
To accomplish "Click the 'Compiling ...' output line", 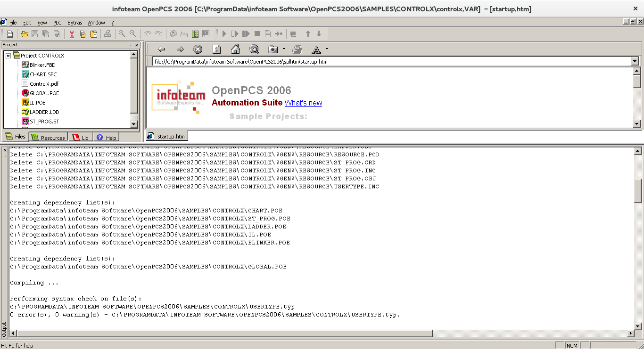I will pos(34,283).
